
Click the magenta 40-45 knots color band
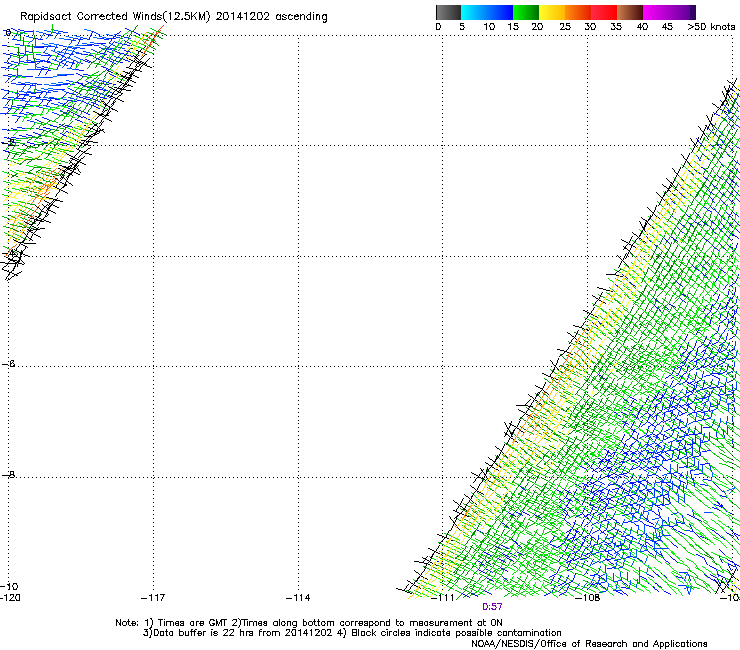coord(656,12)
